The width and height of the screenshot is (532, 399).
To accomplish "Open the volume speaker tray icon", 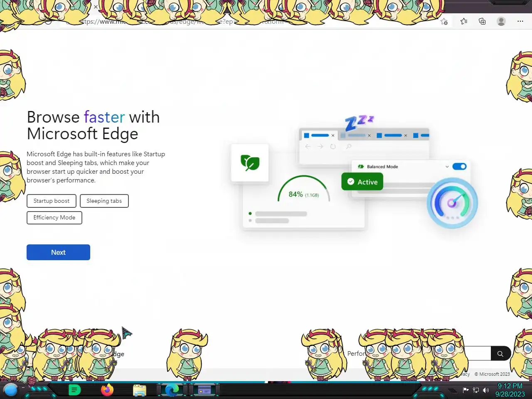I will (x=485, y=390).
